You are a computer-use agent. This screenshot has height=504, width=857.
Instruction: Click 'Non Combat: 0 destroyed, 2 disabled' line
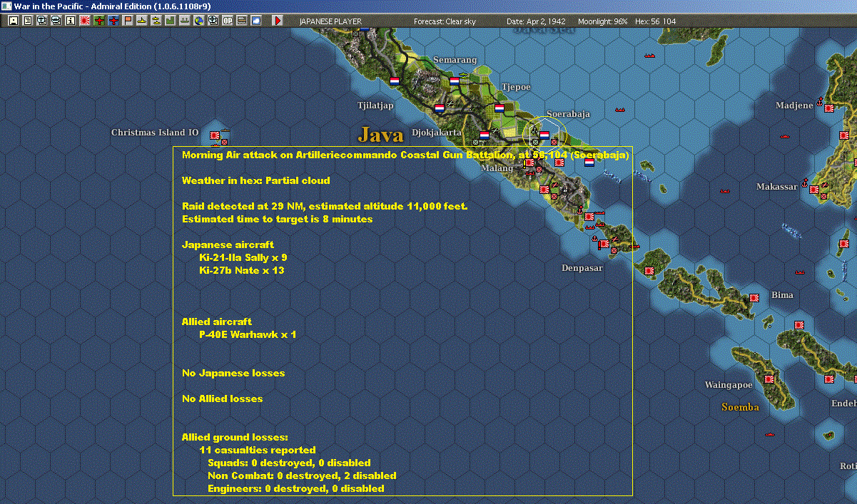[x=302, y=475]
